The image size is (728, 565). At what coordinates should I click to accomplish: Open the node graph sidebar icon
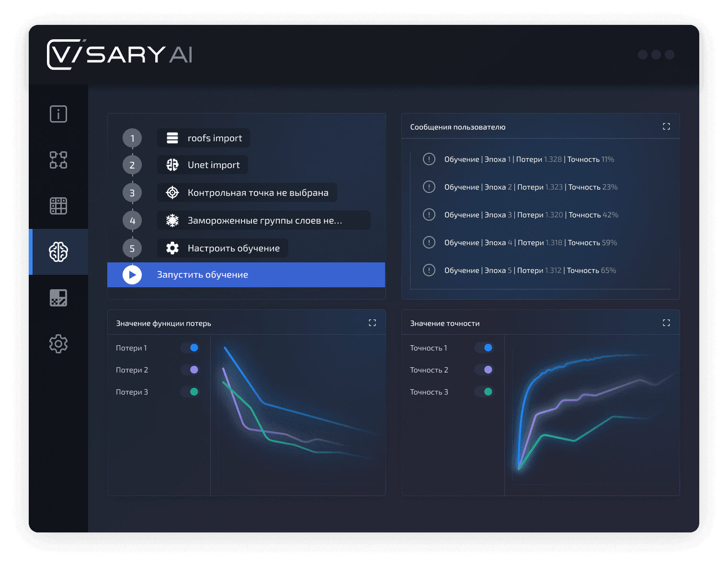pos(58,160)
